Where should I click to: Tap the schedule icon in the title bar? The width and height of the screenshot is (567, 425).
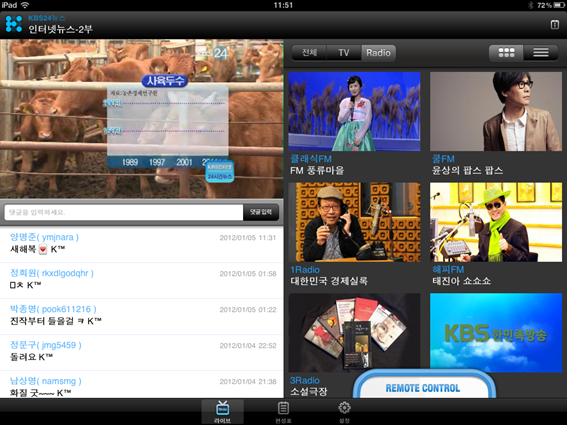(555, 25)
